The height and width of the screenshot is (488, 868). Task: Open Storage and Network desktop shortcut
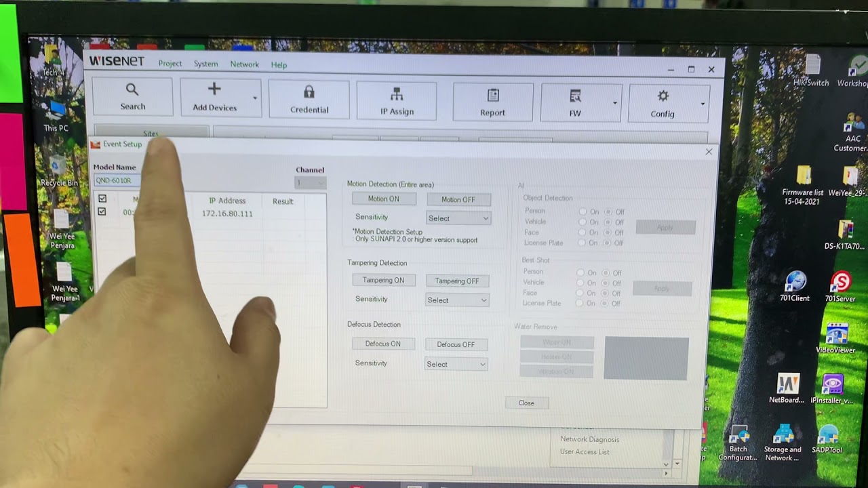tap(783, 443)
